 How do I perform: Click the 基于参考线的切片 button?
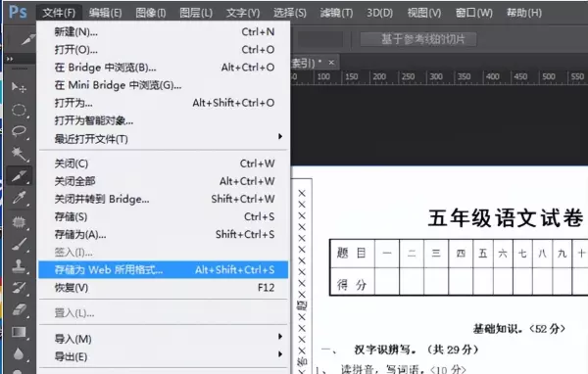[x=418, y=39]
